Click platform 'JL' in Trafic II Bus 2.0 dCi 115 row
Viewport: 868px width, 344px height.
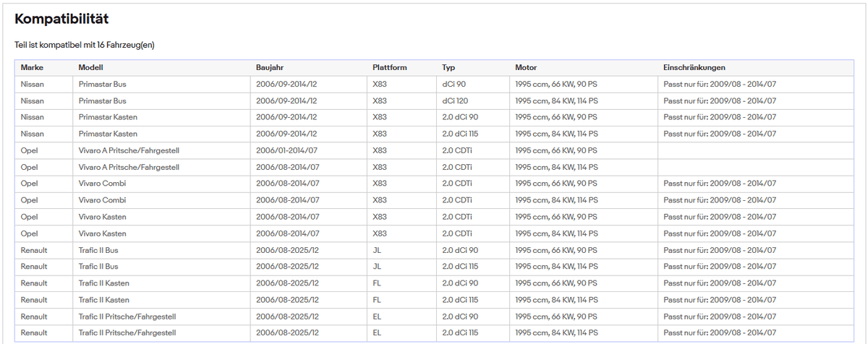[x=376, y=267]
